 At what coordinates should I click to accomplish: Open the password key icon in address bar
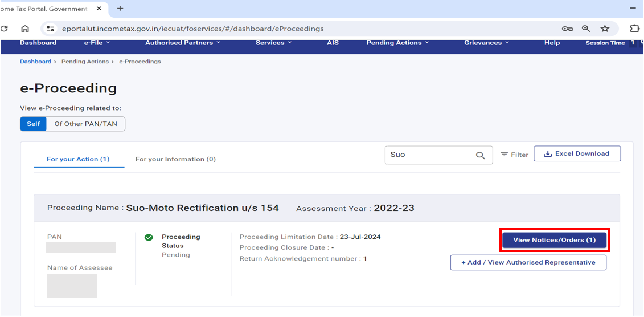point(567,29)
